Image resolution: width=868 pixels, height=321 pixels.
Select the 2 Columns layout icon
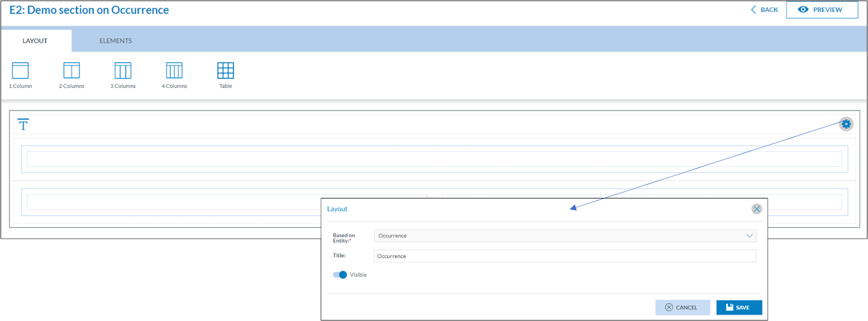coord(72,71)
